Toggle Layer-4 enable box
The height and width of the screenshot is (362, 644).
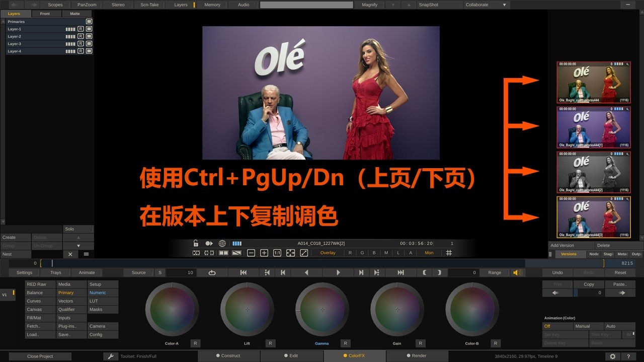[x=89, y=51]
